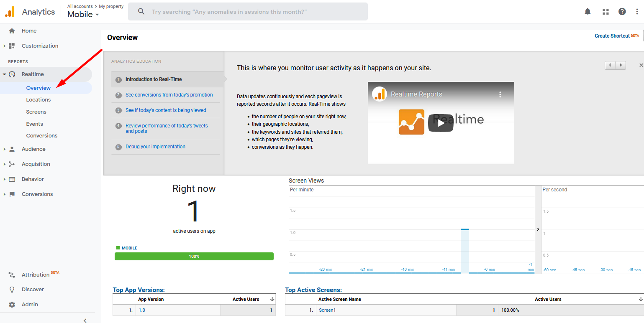Click the Behavior window icon
Image resolution: width=644 pixels, height=323 pixels.
pos(12,179)
